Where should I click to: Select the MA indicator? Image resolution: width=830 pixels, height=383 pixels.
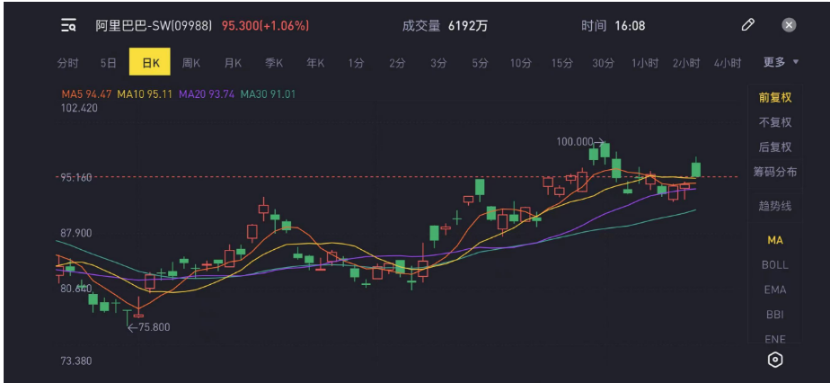(775, 240)
